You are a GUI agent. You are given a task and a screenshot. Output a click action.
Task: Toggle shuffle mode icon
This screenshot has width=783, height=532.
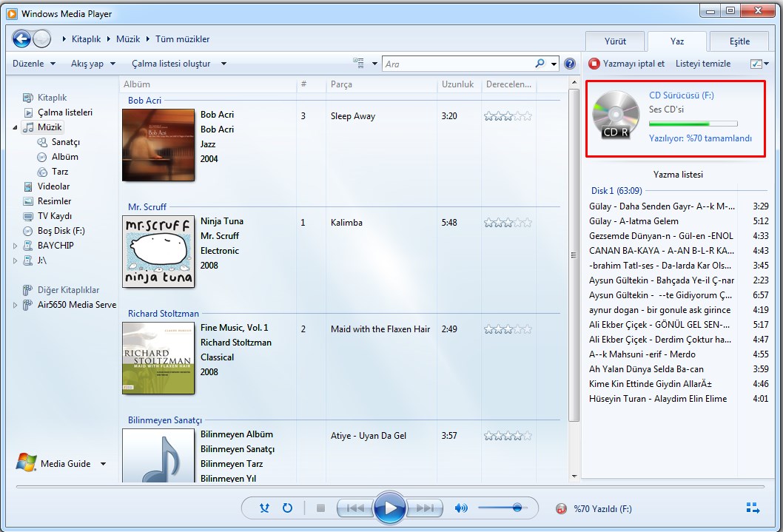tap(265, 508)
